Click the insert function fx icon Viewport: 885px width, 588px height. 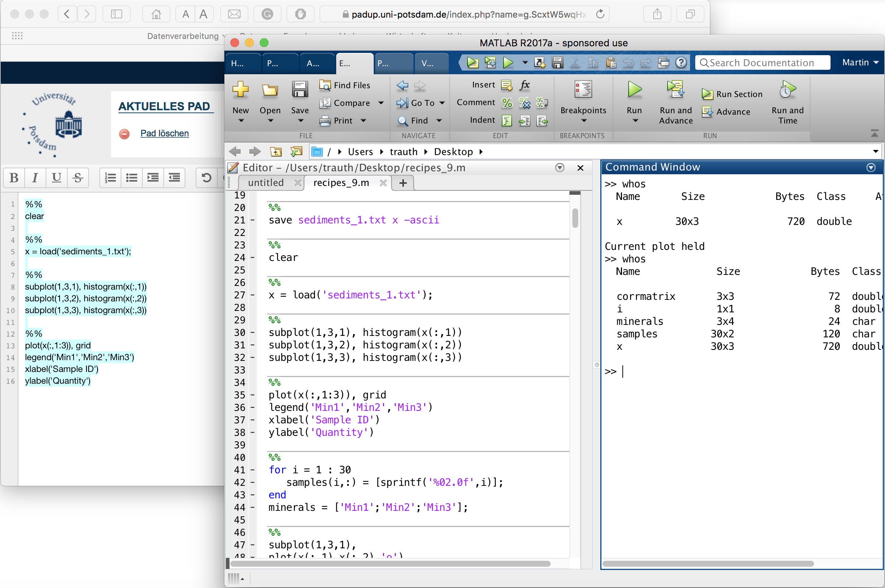coord(524,85)
